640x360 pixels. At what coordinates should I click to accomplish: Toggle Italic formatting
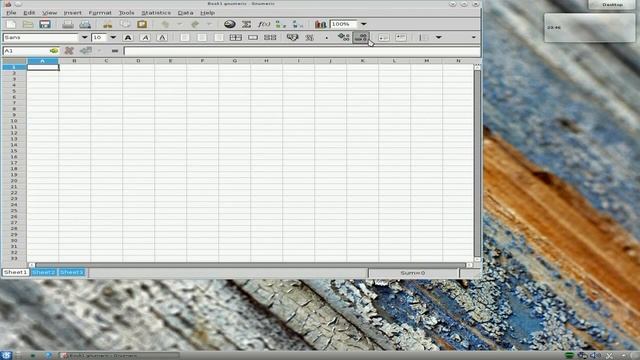145,38
